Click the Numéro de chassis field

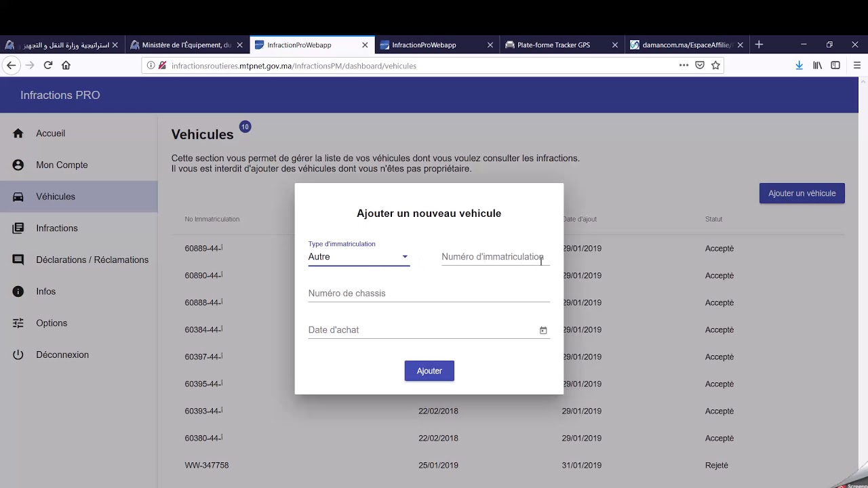[x=429, y=293]
